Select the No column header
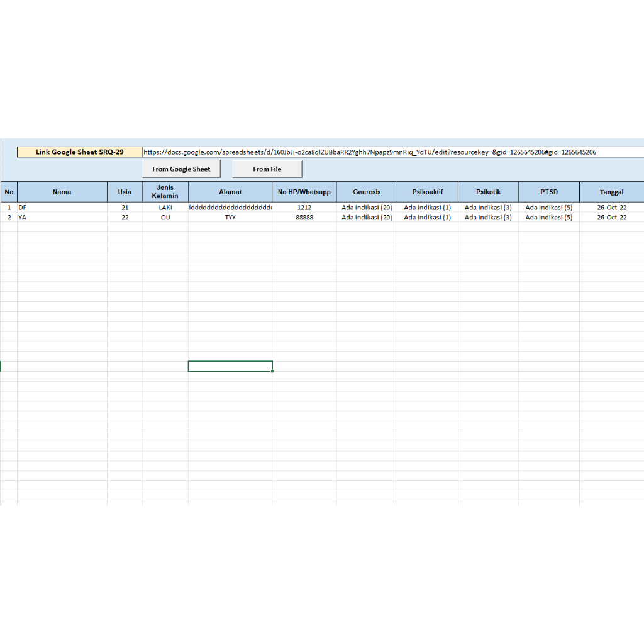Image resolution: width=644 pixels, height=644 pixels. pos(9,192)
